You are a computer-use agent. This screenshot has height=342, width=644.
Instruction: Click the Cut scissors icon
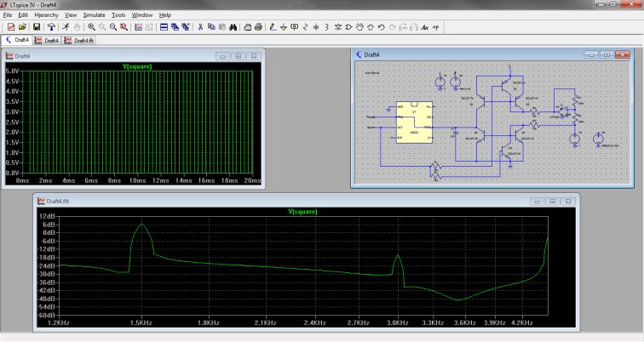(x=200, y=27)
